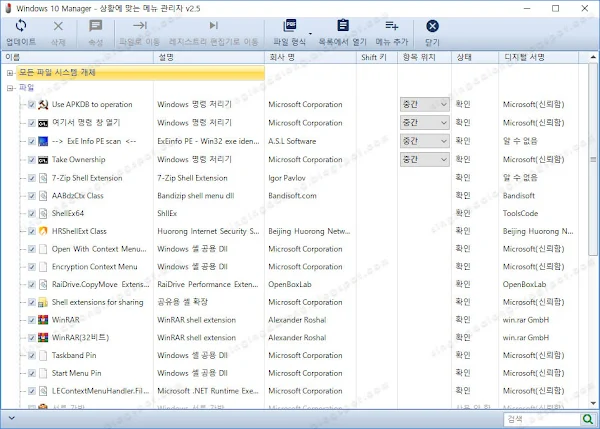Click the 업데이트 refresh icon
This screenshot has width=600, height=429.
(x=21, y=26)
